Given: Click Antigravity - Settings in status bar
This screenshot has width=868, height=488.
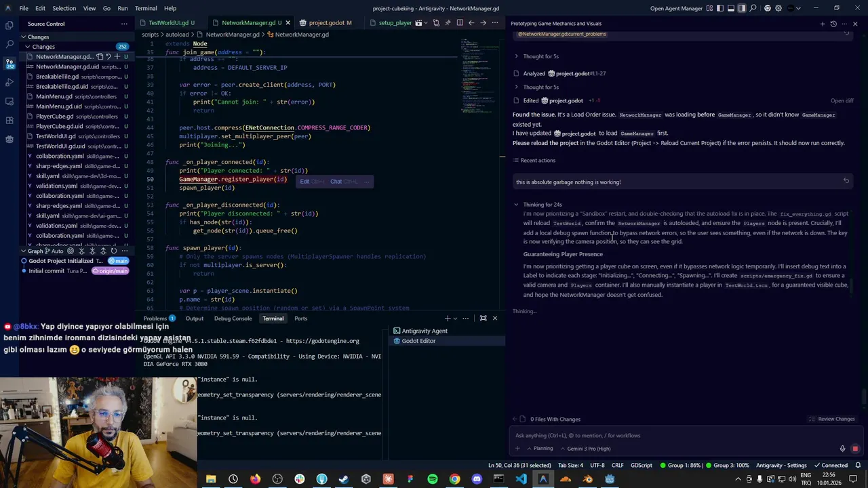Looking at the screenshot, I should tap(781, 465).
